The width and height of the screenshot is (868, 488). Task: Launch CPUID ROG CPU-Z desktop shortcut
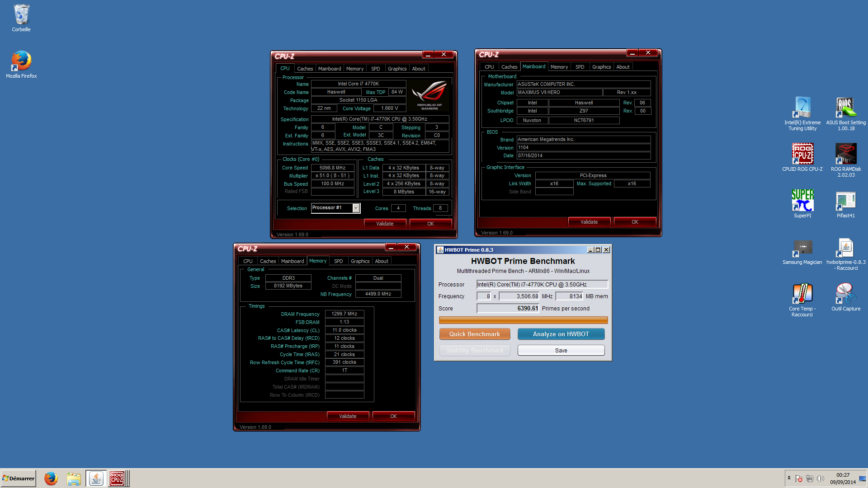802,157
